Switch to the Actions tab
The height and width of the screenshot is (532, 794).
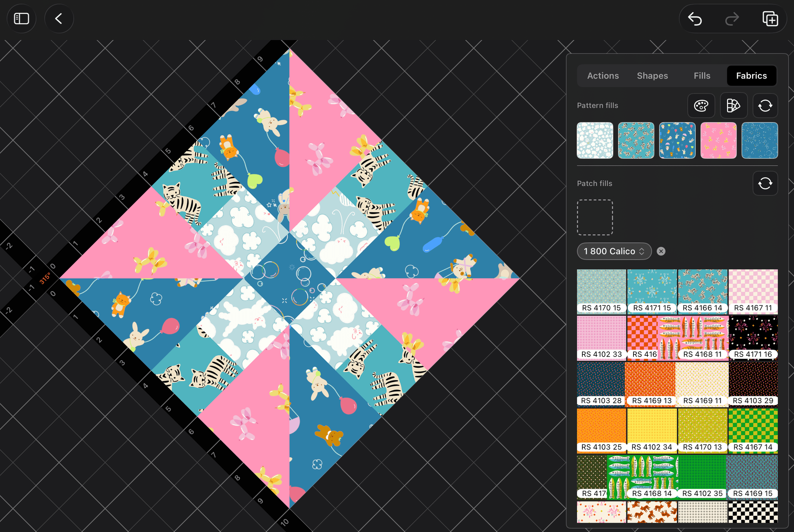603,76
